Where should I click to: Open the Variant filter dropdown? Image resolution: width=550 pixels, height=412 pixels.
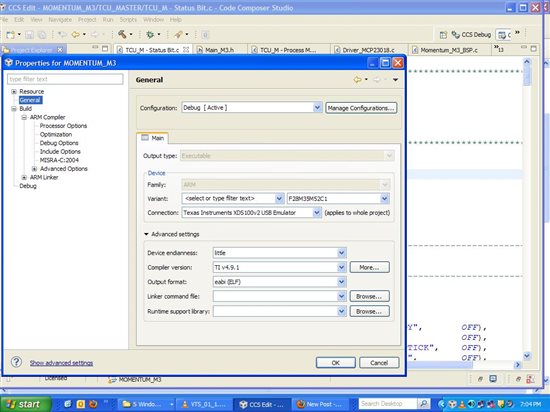(x=279, y=199)
